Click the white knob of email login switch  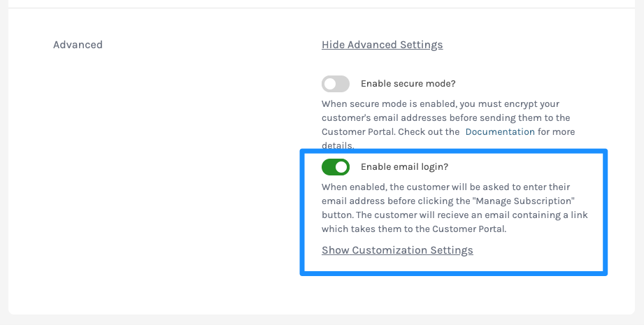(341, 167)
